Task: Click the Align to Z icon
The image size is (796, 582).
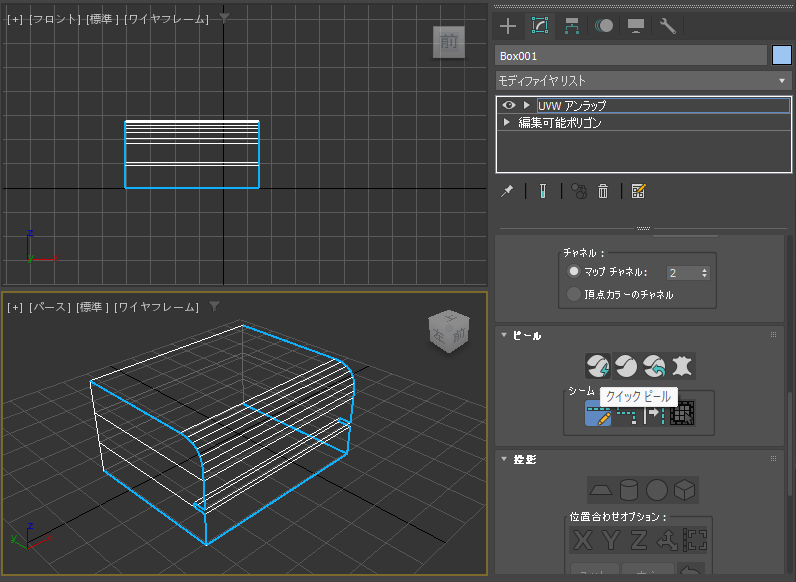Action: click(x=639, y=540)
